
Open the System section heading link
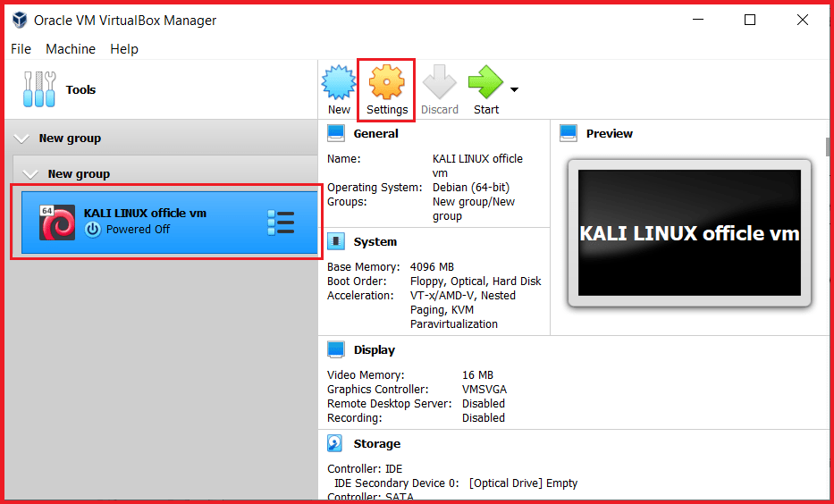[x=375, y=242]
